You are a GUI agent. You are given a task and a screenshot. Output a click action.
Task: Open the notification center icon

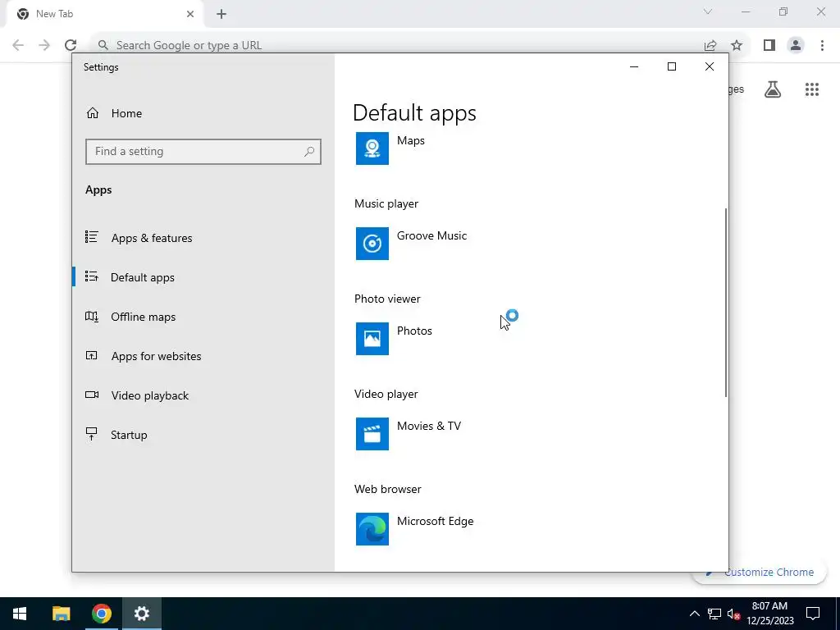pos(813,614)
